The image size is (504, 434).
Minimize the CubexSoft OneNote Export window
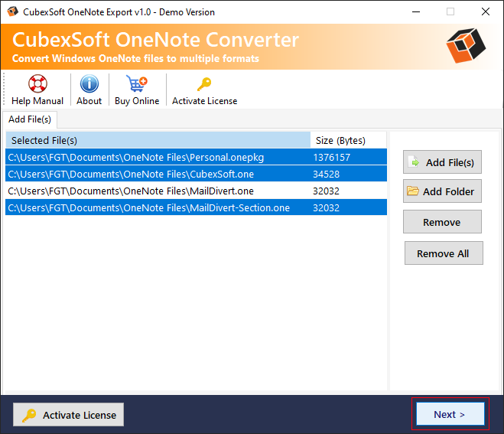[x=416, y=12]
